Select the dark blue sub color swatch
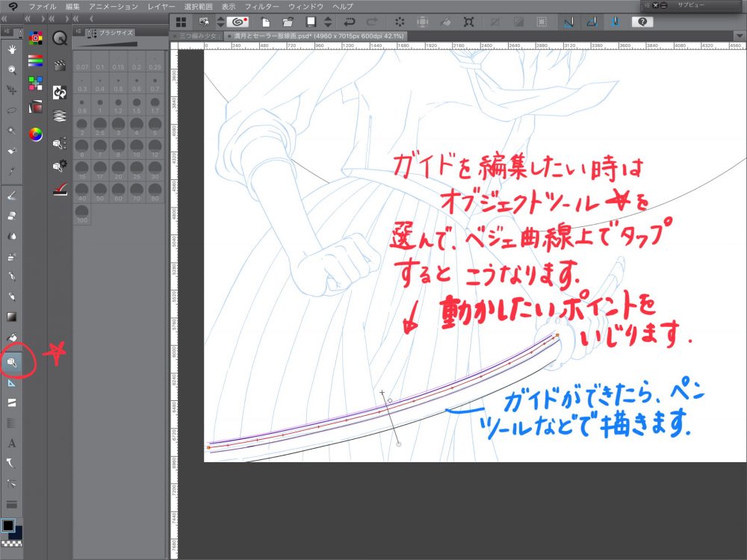This screenshot has width=747, height=560. coord(16,533)
